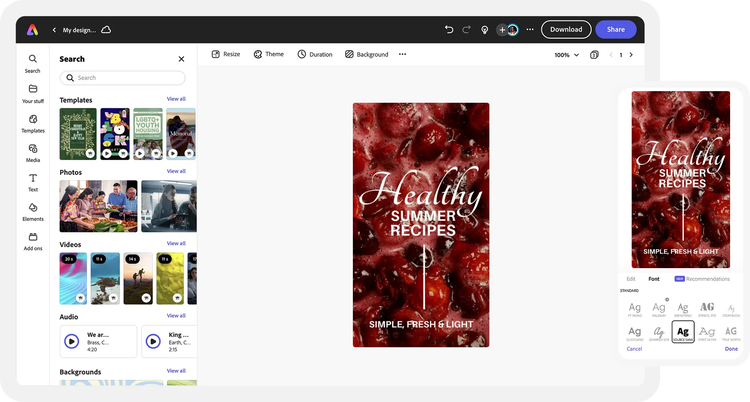Click the Search input field
The image size is (750, 402).
(122, 78)
